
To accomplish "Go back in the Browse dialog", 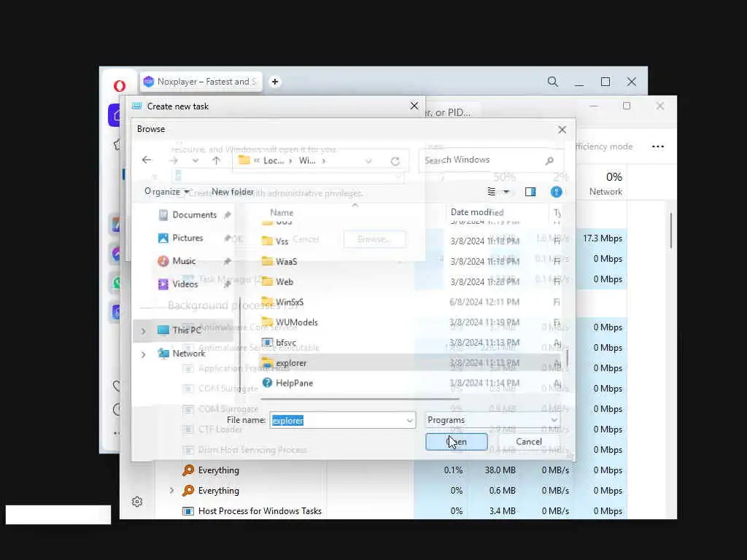I will pos(147,160).
